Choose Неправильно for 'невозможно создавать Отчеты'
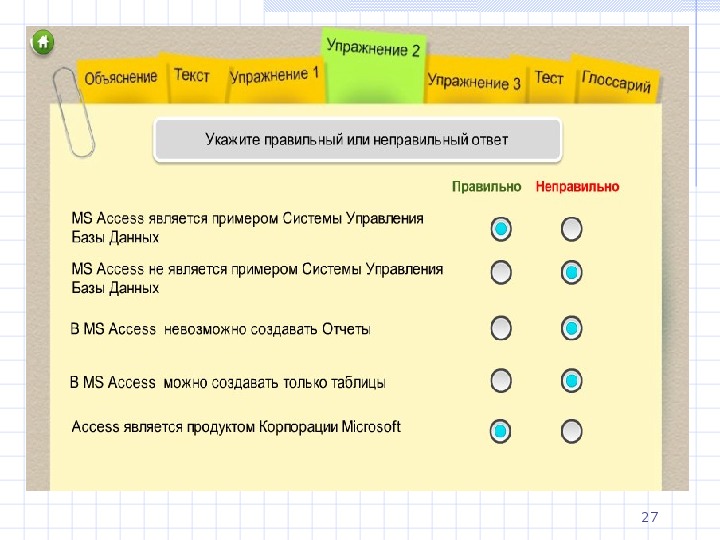 571,328
